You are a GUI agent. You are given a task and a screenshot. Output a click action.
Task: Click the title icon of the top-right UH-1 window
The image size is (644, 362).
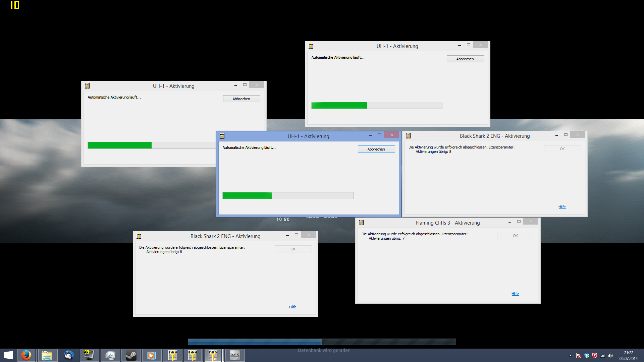pyautogui.click(x=311, y=46)
